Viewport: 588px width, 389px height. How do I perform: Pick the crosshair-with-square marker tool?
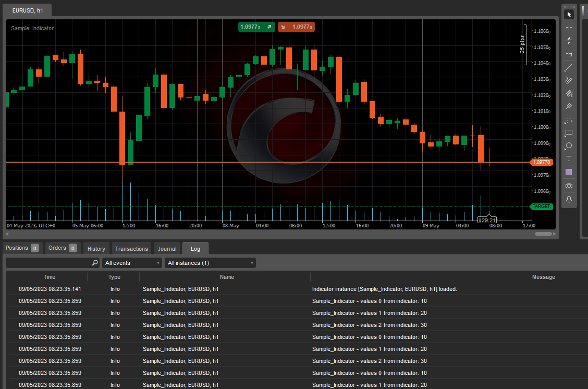point(569,54)
